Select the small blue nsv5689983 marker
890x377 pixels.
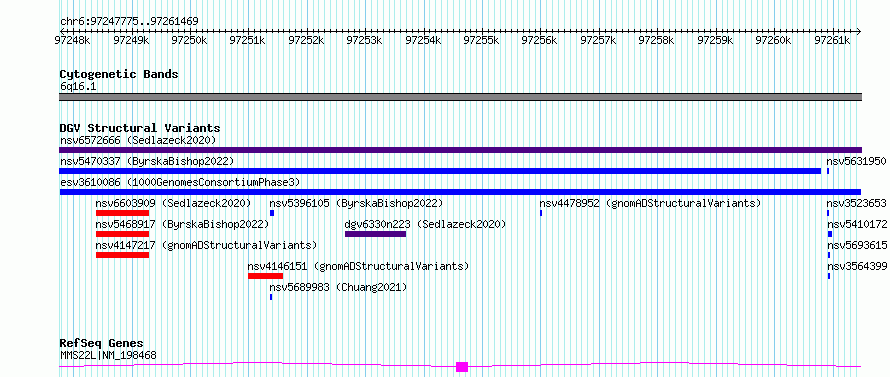[x=271, y=297]
